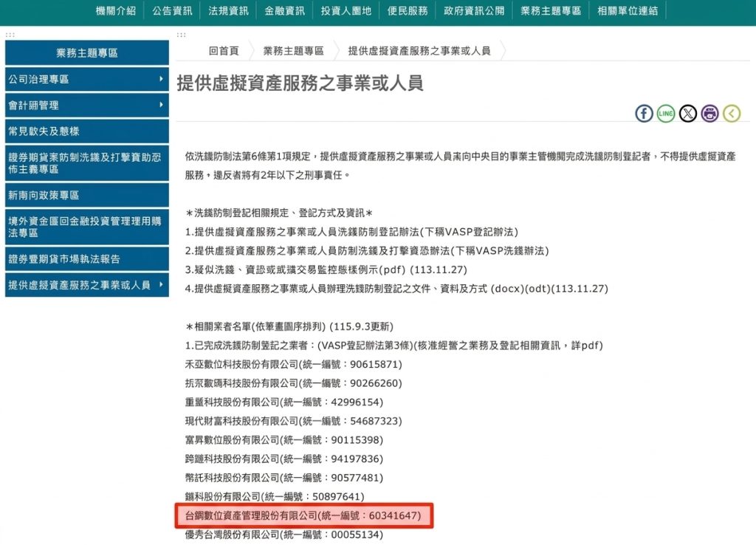Viewport: 756px width, 545px height.
Task: Expand 提供虛擬資產服務之事業或人員 sidebar arrow
Action: tap(161, 284)
